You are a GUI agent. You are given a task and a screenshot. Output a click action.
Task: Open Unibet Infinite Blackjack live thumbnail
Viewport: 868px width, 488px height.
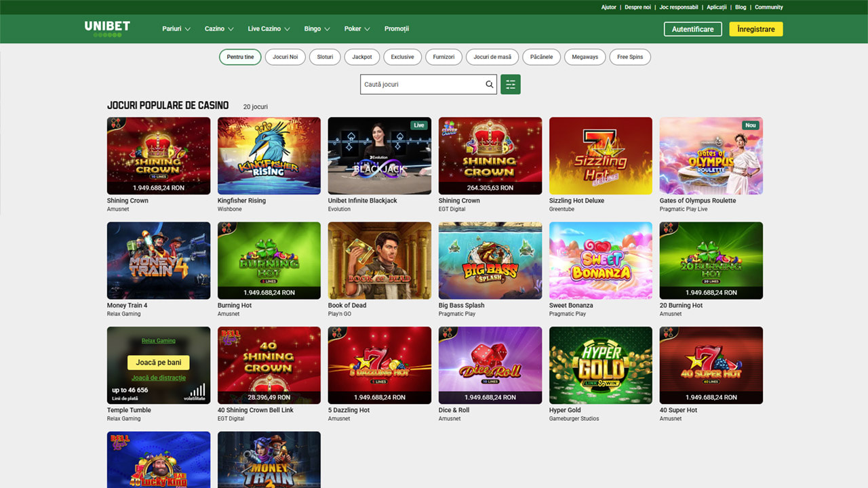tap(380, 156)
